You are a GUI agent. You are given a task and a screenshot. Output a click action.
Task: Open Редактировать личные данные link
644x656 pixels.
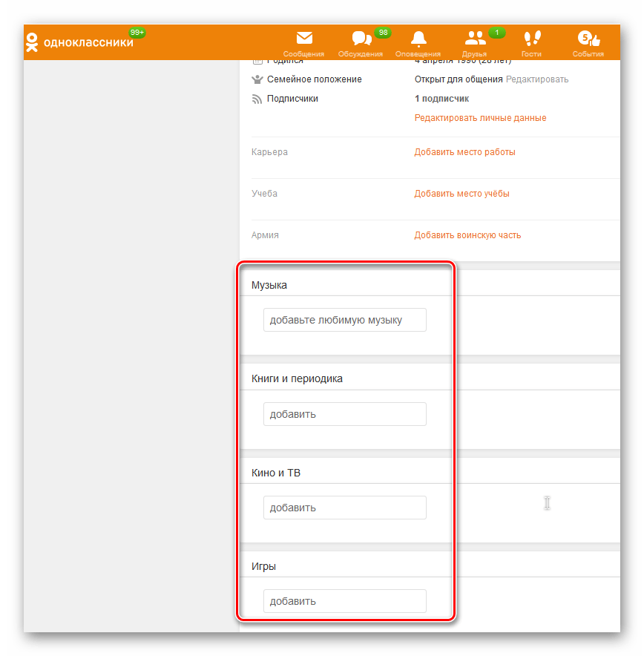480,118
